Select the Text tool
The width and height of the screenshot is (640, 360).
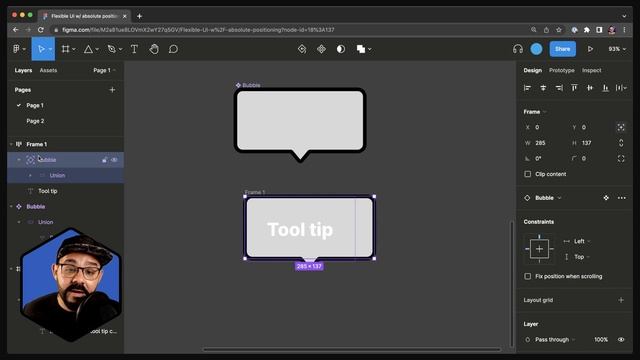point(134,49)
